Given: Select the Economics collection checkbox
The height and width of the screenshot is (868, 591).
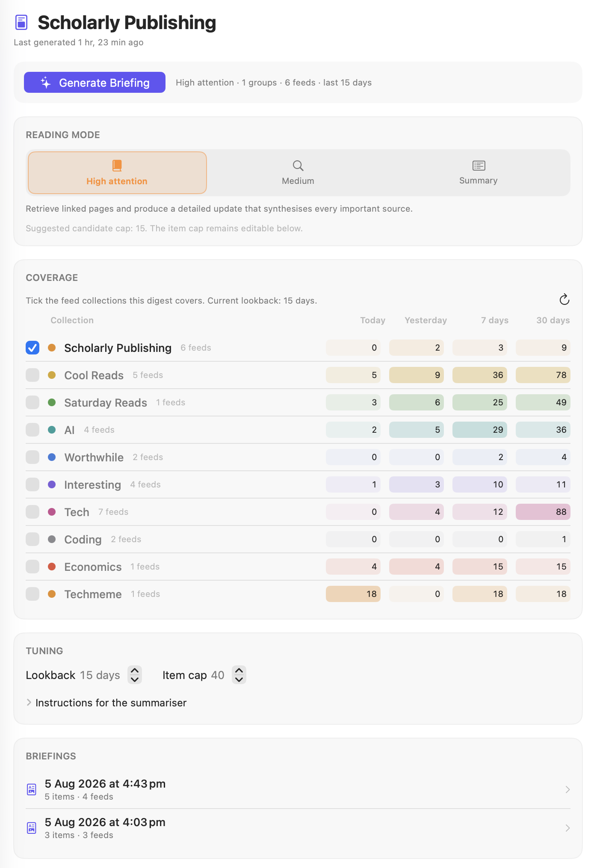Looking at the screenshot, I should [33, 567].
